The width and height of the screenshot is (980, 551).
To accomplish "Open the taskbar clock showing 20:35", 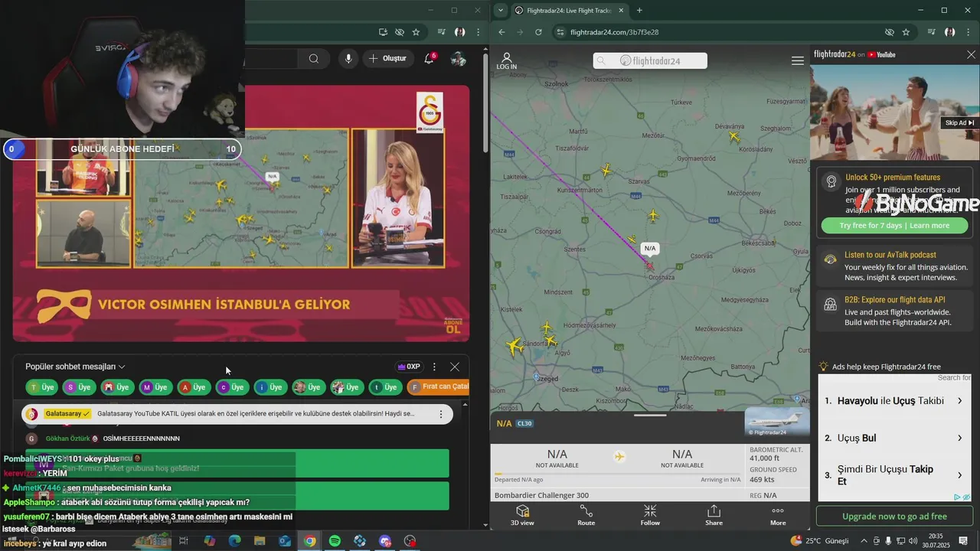I will (x=936, y=541).
